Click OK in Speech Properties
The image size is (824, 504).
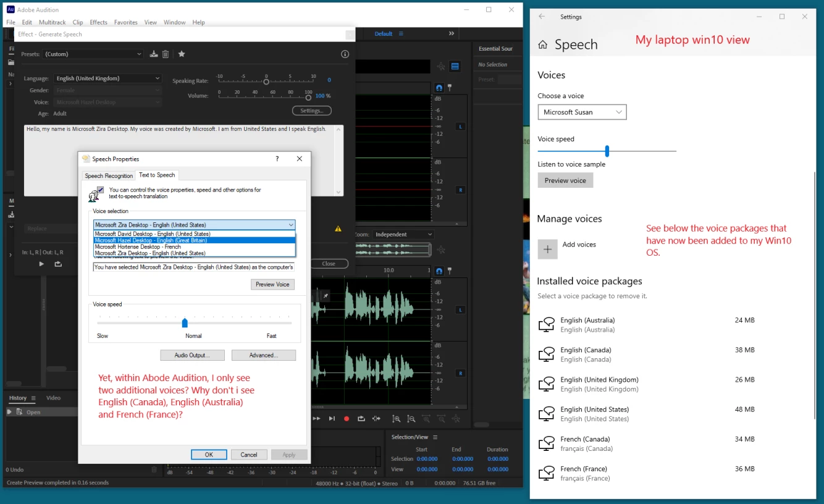tap(209, 455)
